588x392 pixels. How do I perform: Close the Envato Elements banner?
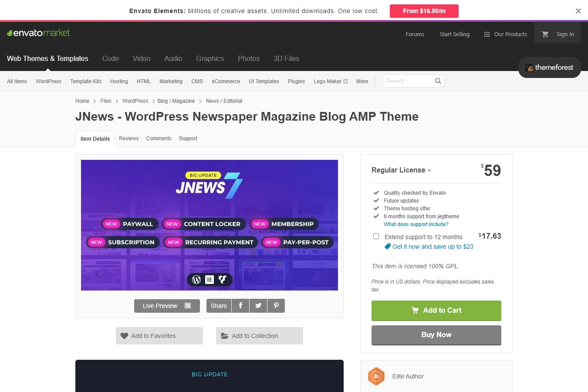tap(578, 11)
